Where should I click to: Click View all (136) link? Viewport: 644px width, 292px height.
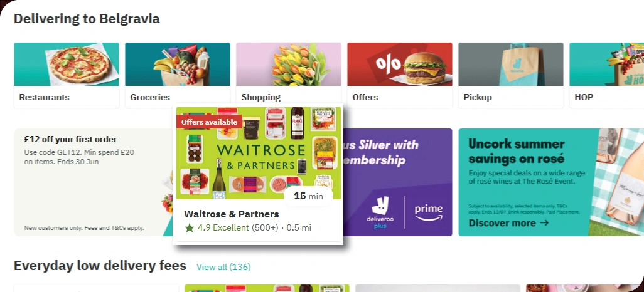(x=223, y=267)
